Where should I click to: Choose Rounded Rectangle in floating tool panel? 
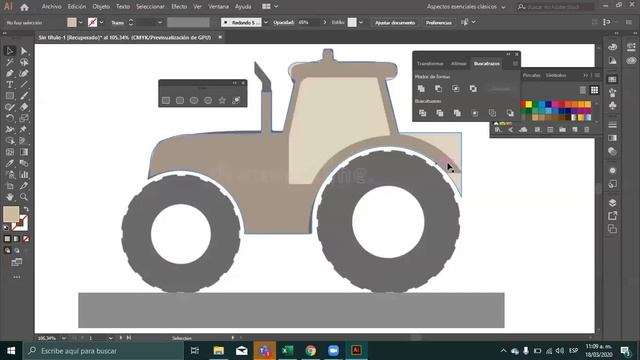point(180,100)
